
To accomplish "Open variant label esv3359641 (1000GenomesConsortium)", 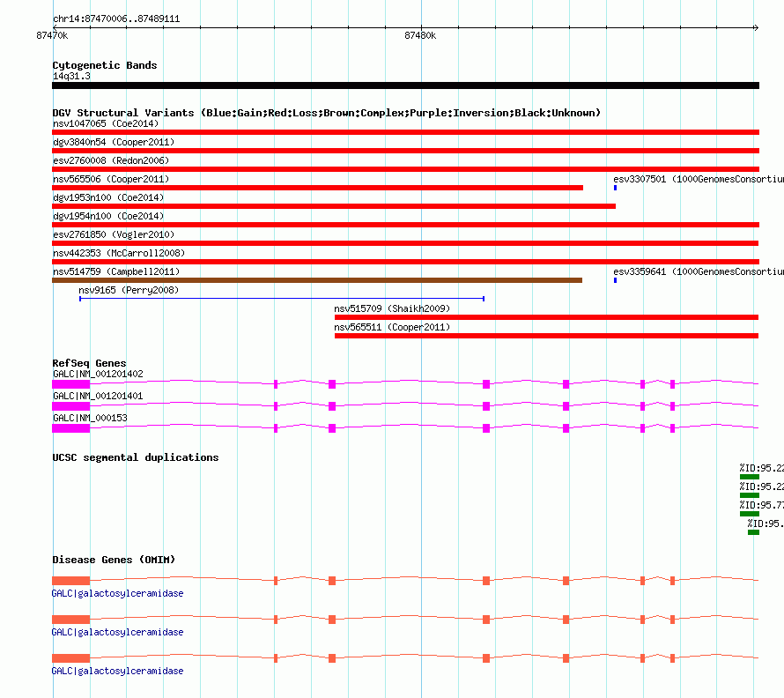I will point(699,271).
